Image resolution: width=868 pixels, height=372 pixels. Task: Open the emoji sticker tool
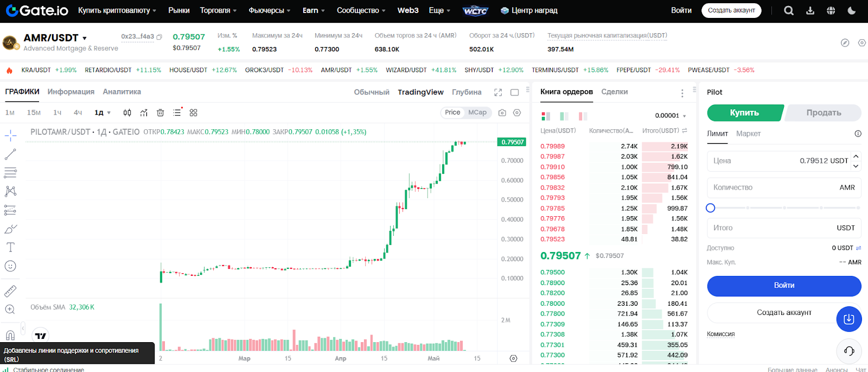coord(10,266)
